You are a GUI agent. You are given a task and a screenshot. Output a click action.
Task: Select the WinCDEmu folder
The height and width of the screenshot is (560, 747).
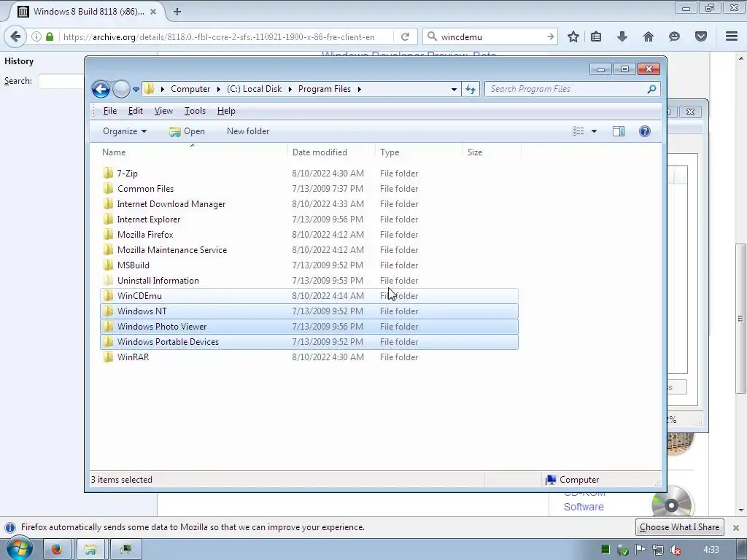[309, 296]
